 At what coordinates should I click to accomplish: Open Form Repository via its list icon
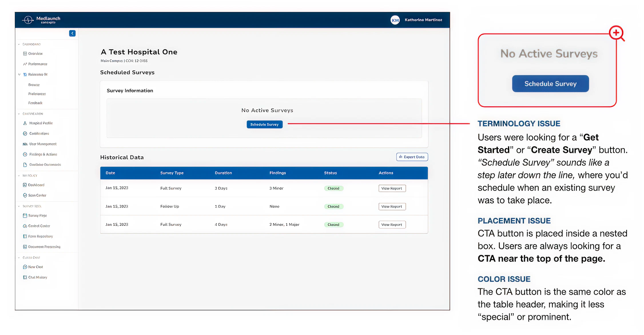[25, 236]
